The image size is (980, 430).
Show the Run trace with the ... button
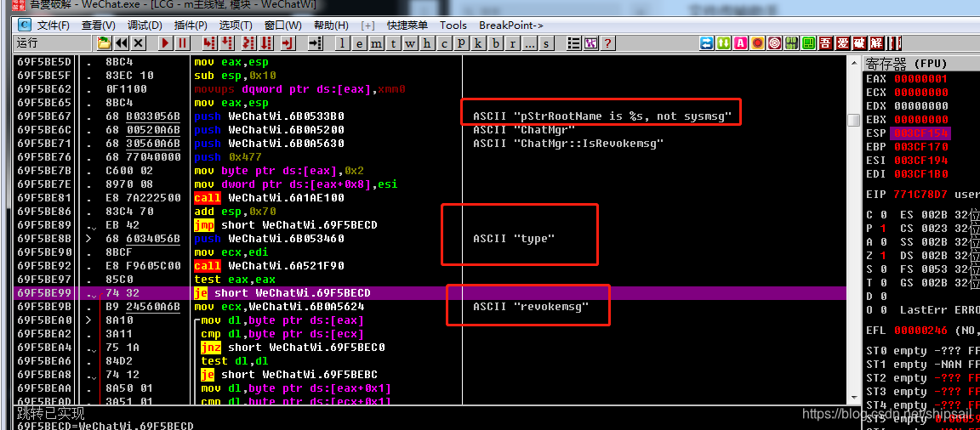pyautogui.click(x=529, y=43)
